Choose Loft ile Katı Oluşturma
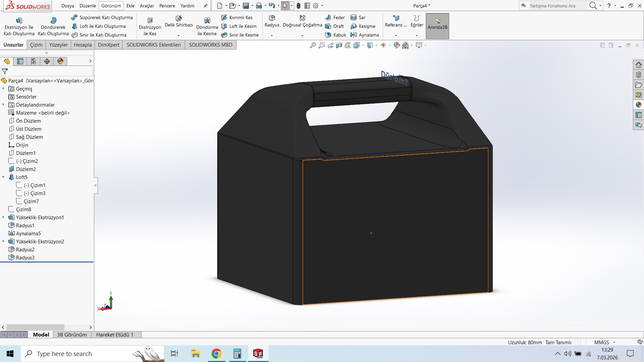Viewport: 644px width, 362px height. (x=99, y=26)
